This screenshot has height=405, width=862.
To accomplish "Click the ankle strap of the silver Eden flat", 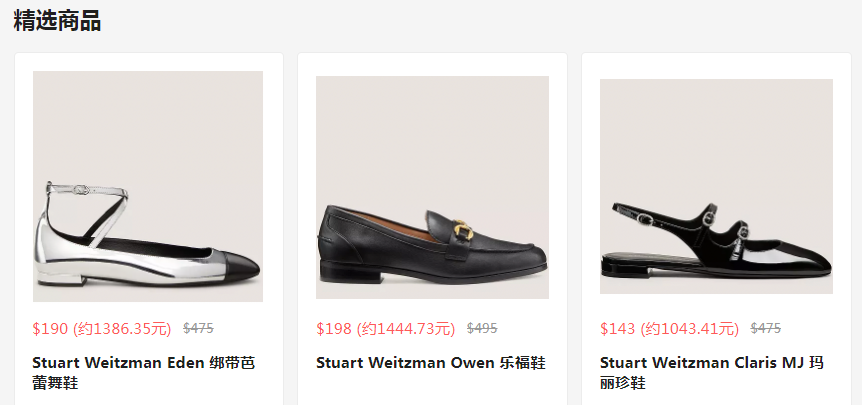I will point(87,191).
